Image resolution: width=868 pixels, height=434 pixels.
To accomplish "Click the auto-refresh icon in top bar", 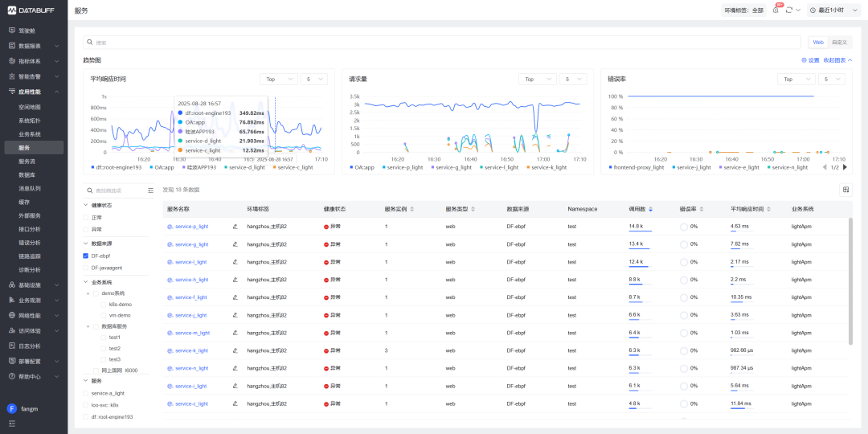I will point(789,10).
